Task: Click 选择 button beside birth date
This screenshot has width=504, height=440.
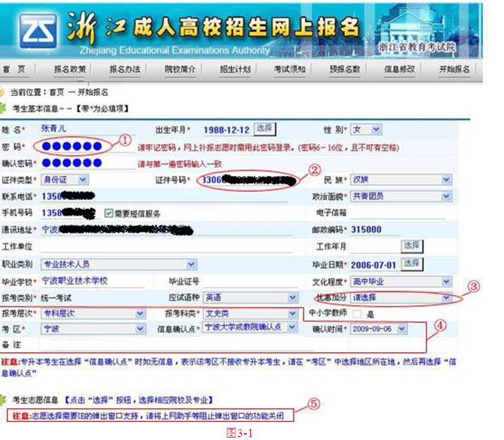Action: [x=264, y=128]
